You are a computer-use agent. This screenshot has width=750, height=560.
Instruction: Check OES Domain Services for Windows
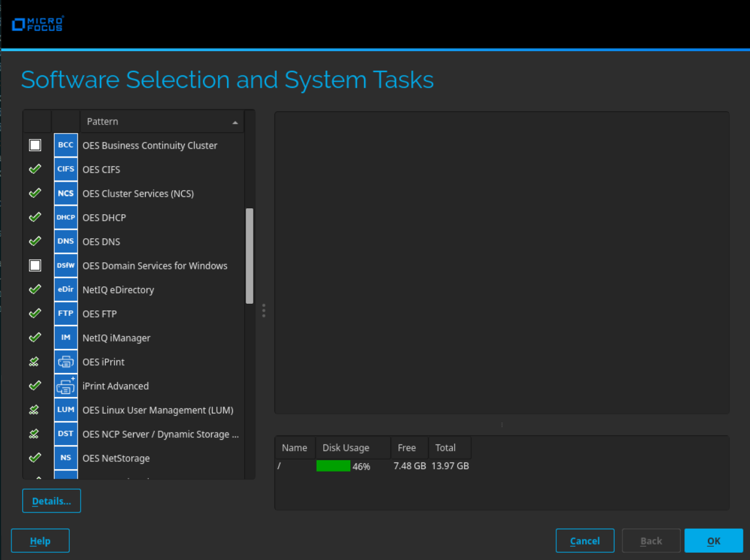tap(36, 266)
